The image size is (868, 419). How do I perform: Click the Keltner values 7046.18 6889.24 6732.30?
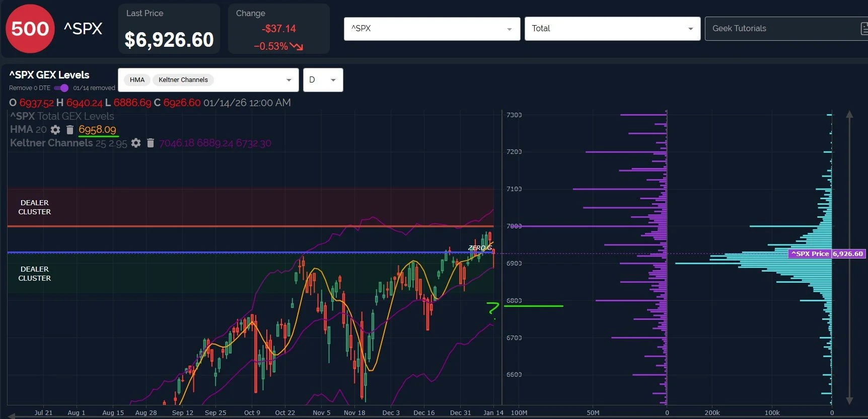pos(215,143)
